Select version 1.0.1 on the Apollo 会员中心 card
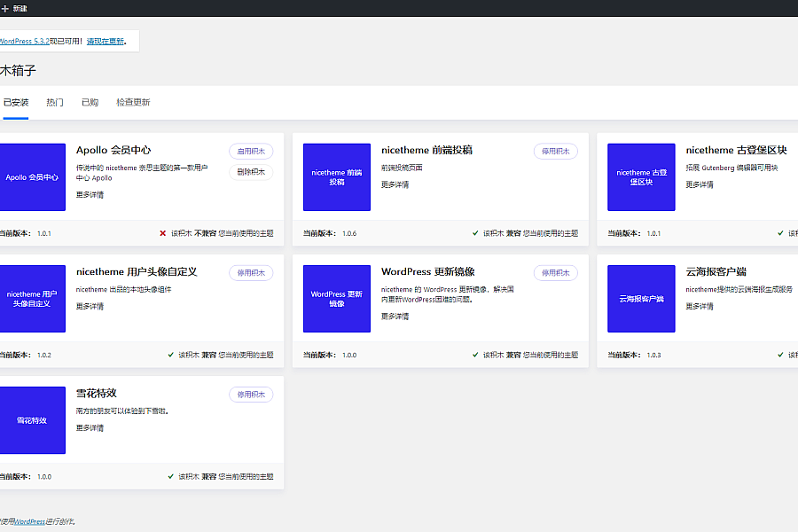The image size is (798, 532). tap(44, 233)
